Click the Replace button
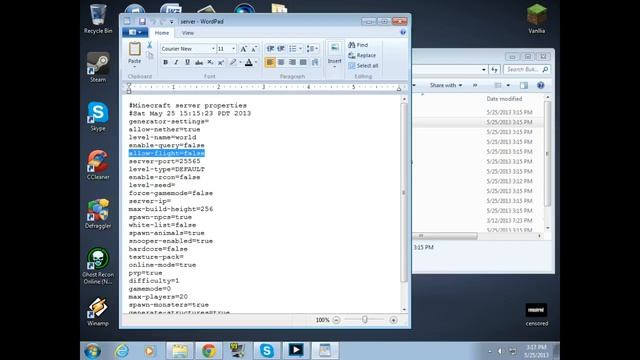Image resolution: width=640 pixels, height=360 pixels. (362, 55)
